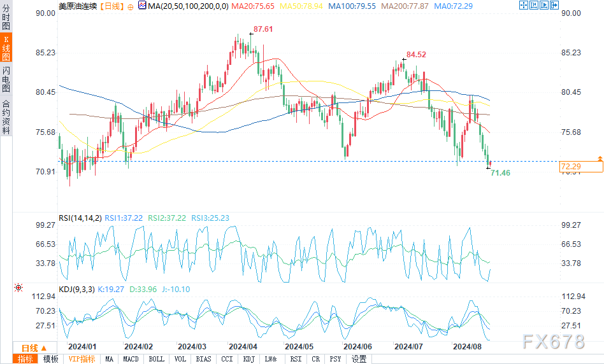Click the RSI1:37.22 value
The image size is (604, 364).
(x=124, y=218)
